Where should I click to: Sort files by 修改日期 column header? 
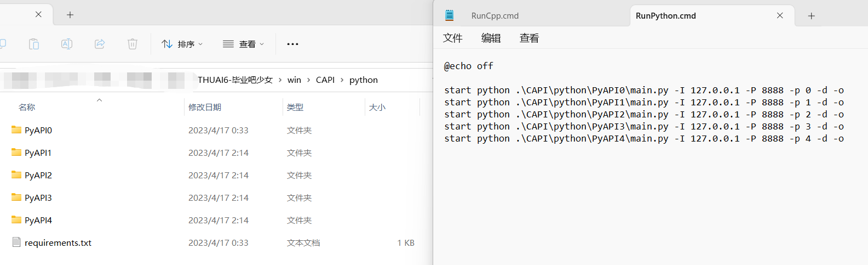click(x=205, y=107)
